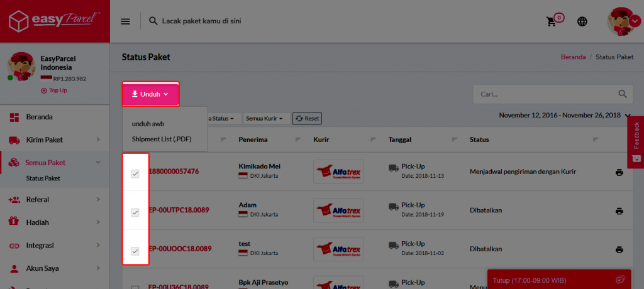Expand the Unduh download dropdown

pos(150,94)
